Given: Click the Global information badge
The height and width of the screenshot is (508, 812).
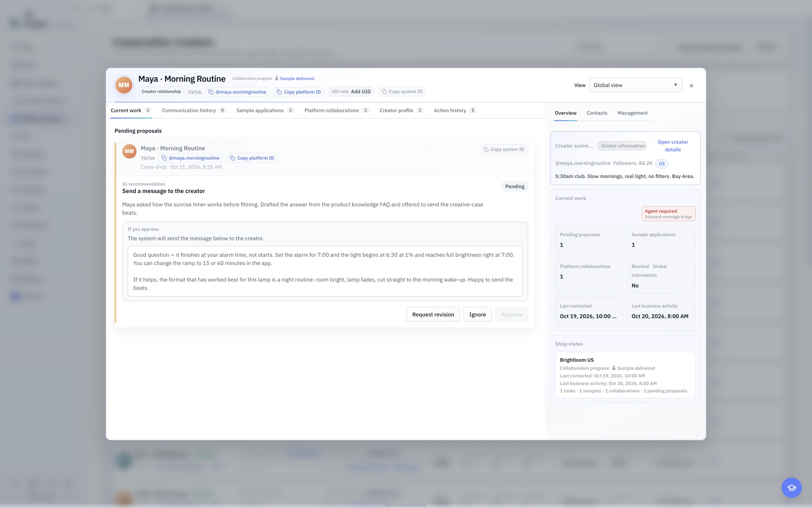Looking at the screenshot, I should tap(623, 146).
